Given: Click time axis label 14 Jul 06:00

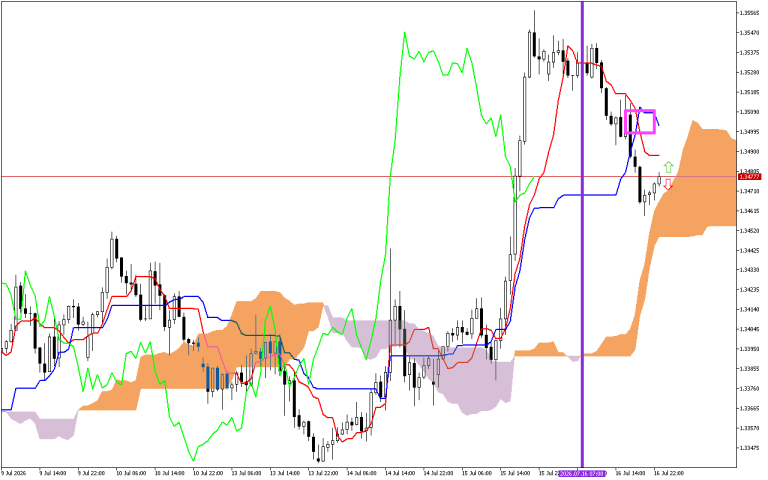Looking at the screenshot, I should point(361,474).
